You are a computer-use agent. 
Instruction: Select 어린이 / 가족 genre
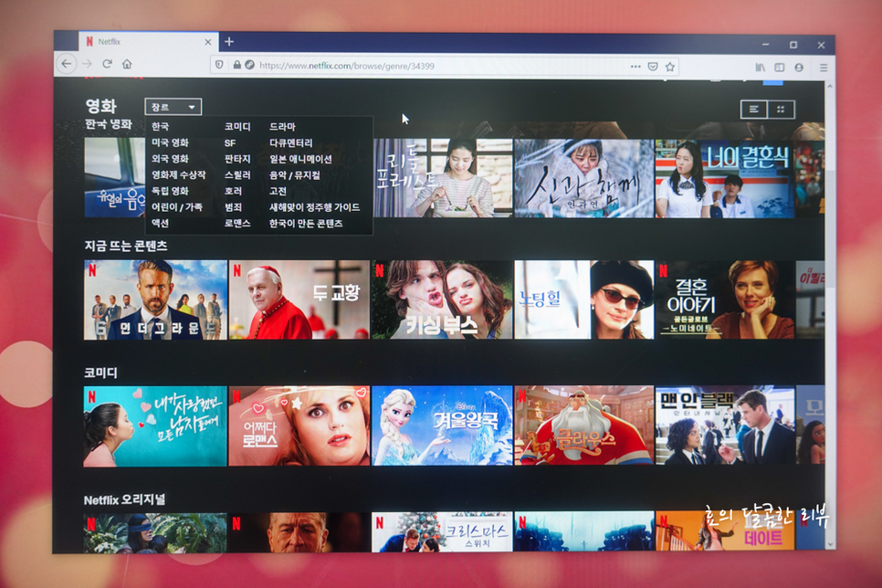176,207
